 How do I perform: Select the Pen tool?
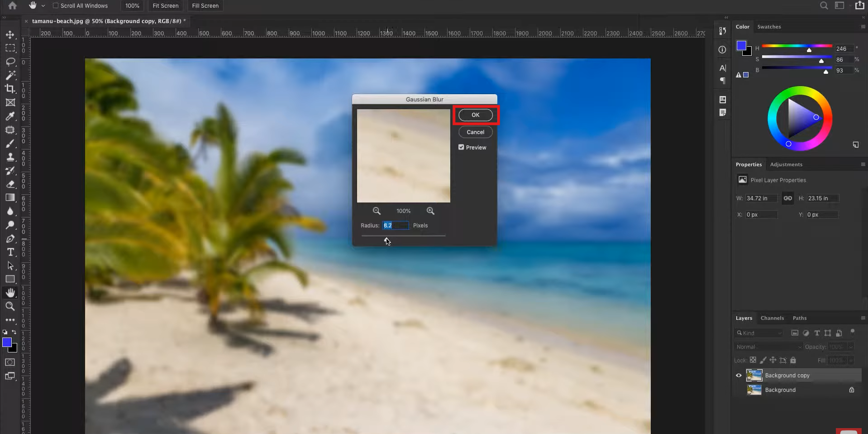10,239
